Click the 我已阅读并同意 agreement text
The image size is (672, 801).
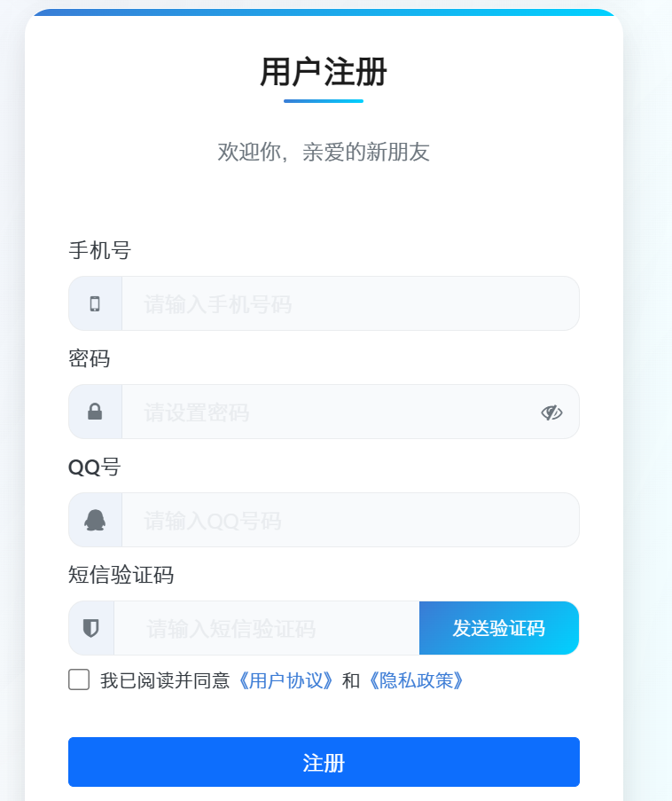click(x=164, y=680)
